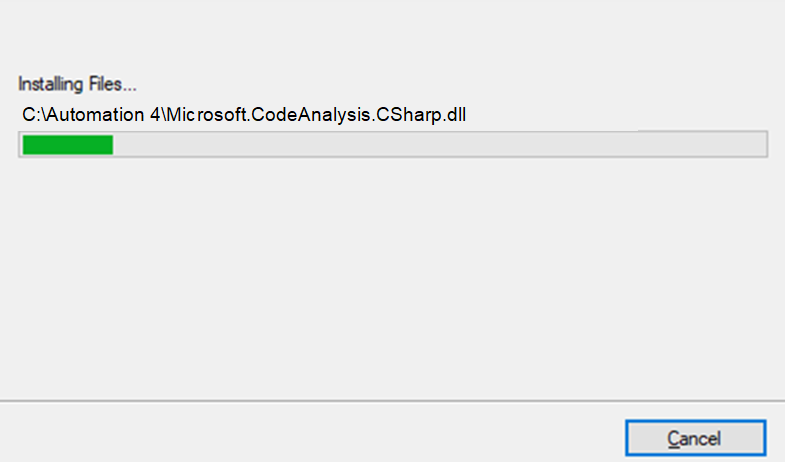The width and height of the screenshot is (785, 462).
Task: Click the drive letter "C:" in the path
Action: pyautogui.click(x=30, y=114)
